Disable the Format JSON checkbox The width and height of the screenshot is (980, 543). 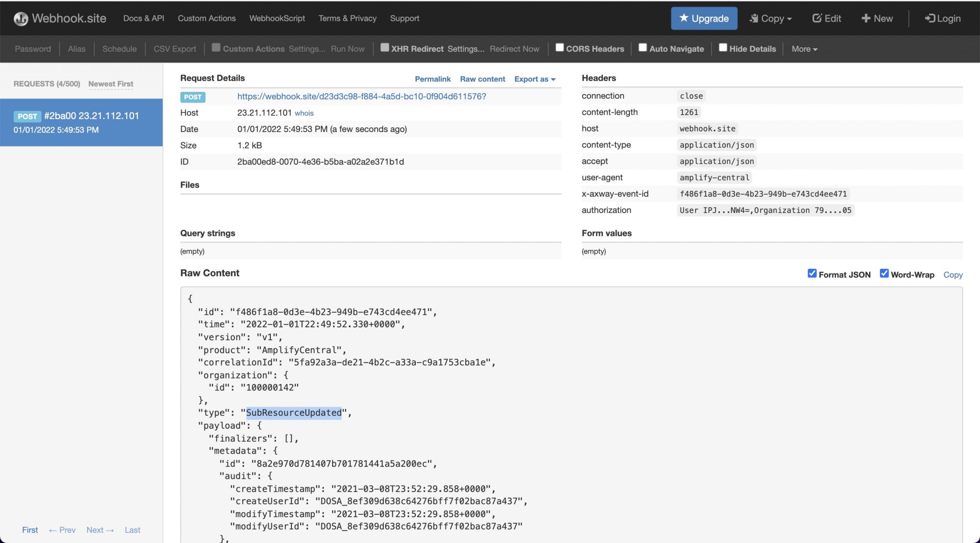tap(812, 273)
